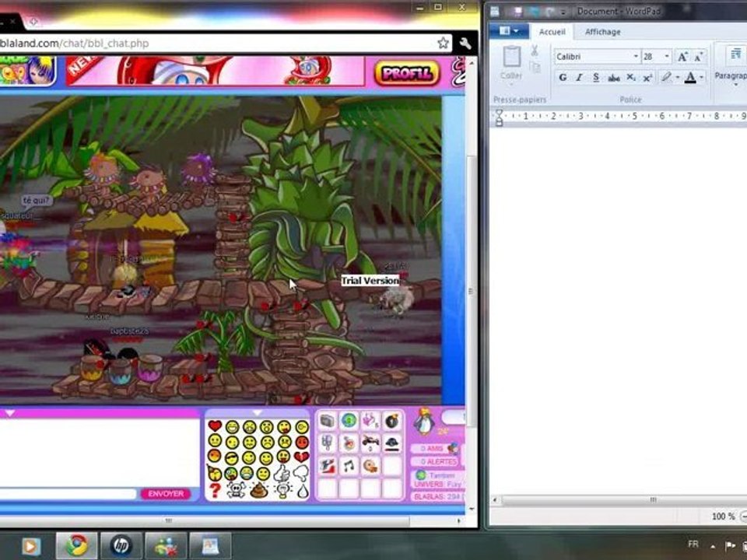This screenshot has width=747, height=560.
Task: Insert the skull and crossbones emoticon
Action: coord(236,490)
